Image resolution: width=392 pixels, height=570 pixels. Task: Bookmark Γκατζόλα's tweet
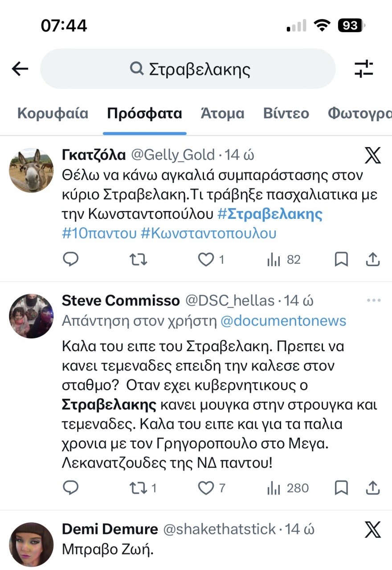(341, 259)
